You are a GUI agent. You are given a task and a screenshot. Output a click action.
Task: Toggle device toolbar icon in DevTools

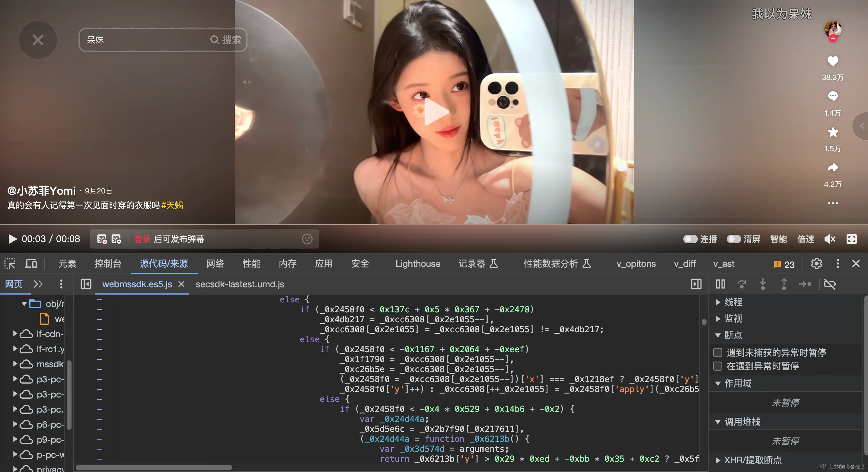pos(31,264)
